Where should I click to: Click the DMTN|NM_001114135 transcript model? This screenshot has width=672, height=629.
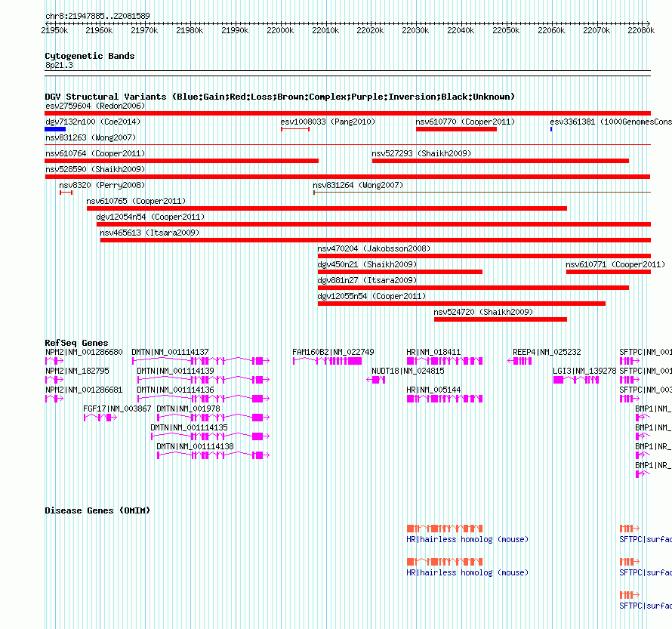pyautogui.click(x=211, y=436)
